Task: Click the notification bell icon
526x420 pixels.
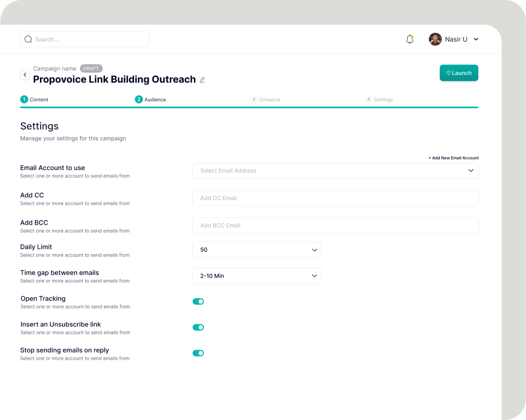Action: [410, 39]
